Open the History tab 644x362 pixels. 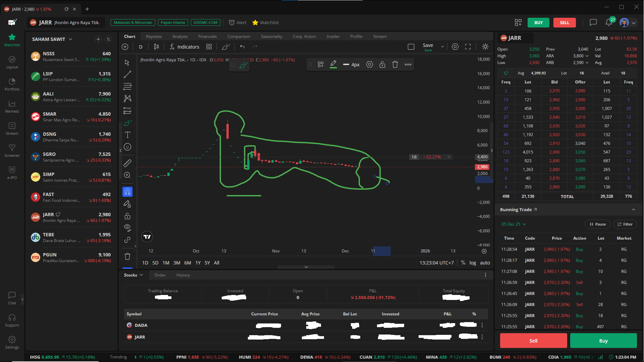tap(183, 275)
